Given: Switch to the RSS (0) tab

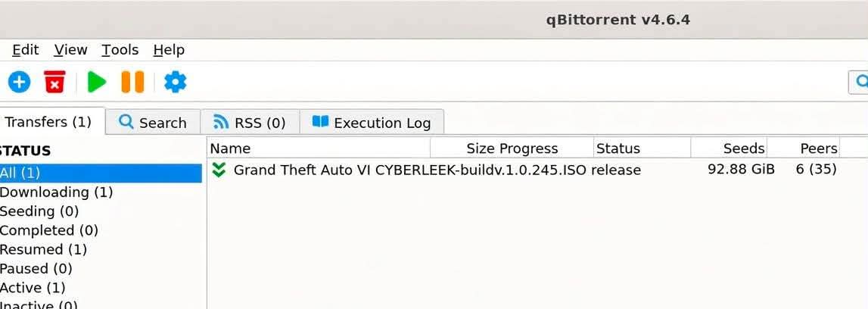Looking at the screenshot, I should [250, 123].
